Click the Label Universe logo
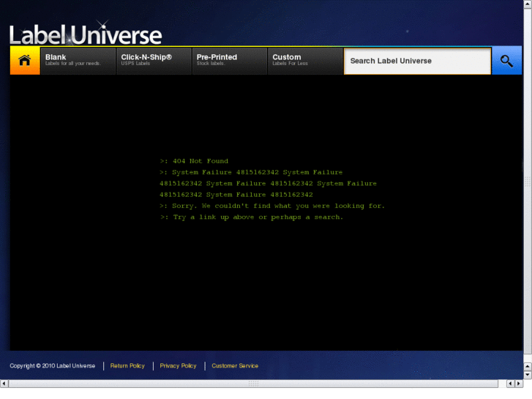This screenshot has height=399, width=532. [86, 34]
